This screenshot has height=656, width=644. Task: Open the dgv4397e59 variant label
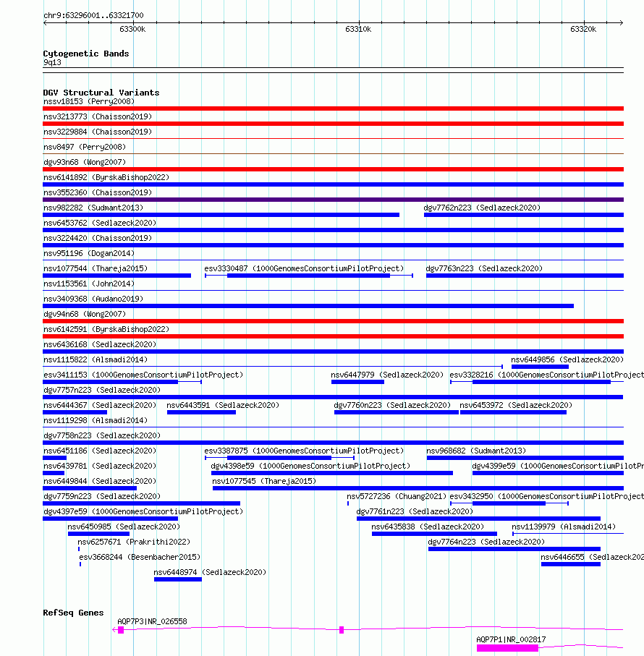(x=143, y=511)
